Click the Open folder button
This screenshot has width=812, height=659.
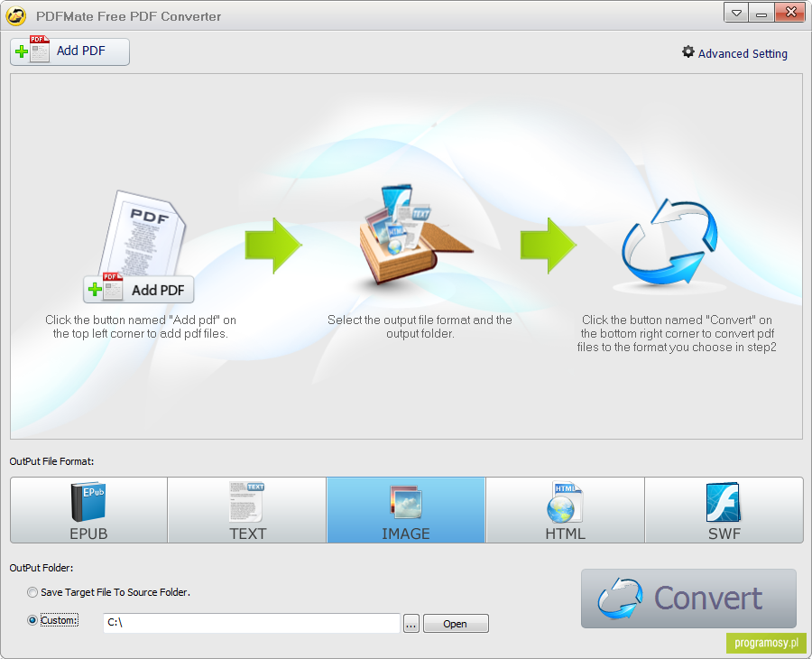click(456, 624)
